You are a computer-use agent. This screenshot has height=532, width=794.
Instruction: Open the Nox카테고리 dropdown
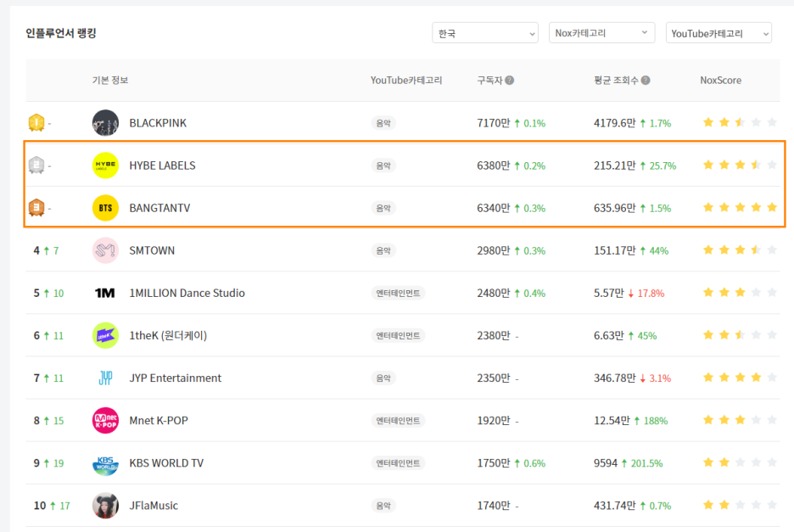click(x=601, y=33)
